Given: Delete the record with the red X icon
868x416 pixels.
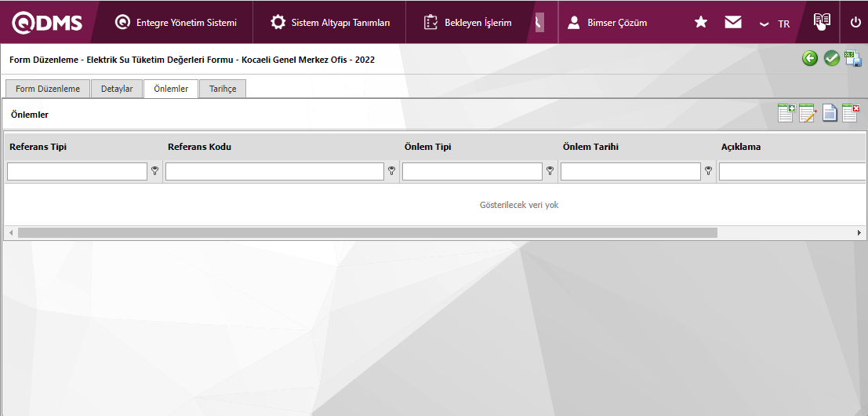Looking at the screenshot, I should [851, 114].
